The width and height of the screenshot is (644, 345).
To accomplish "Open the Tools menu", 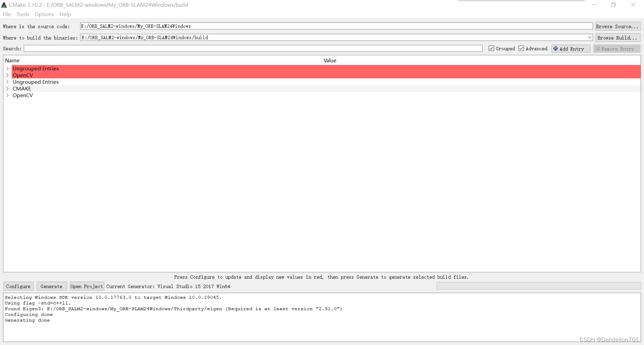I will point(22,14).
